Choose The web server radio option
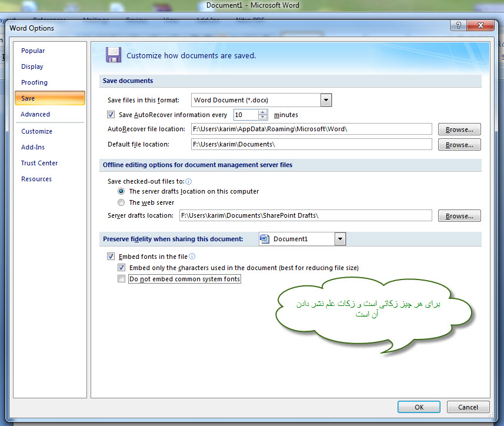This screenshot has height=426, width=504. tap(121, 202)
